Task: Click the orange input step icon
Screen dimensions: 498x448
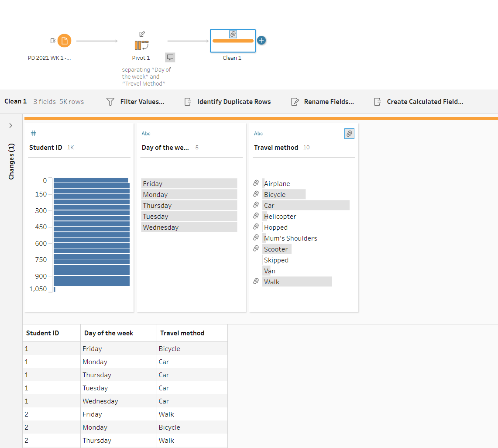Action: coord(64,41)
